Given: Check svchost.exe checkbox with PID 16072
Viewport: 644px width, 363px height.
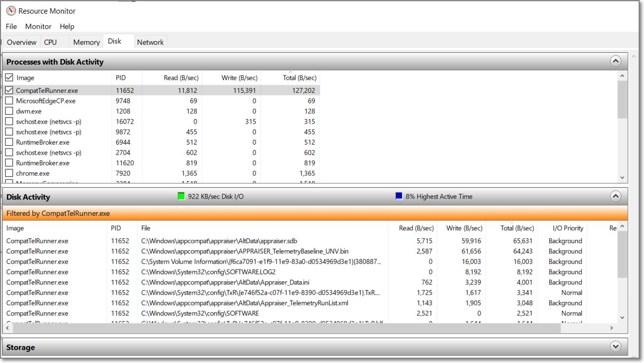Looking at the screenshot, I should pos(9,121).
